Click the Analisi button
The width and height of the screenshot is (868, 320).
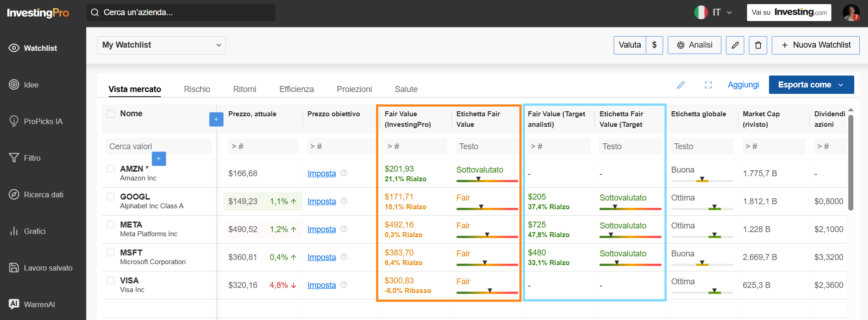(x=694, y=45)
